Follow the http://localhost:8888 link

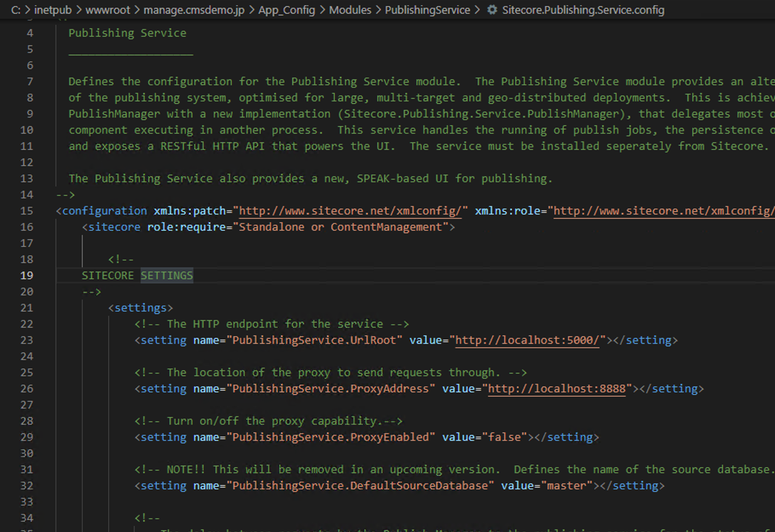click(x=557, y=389)
